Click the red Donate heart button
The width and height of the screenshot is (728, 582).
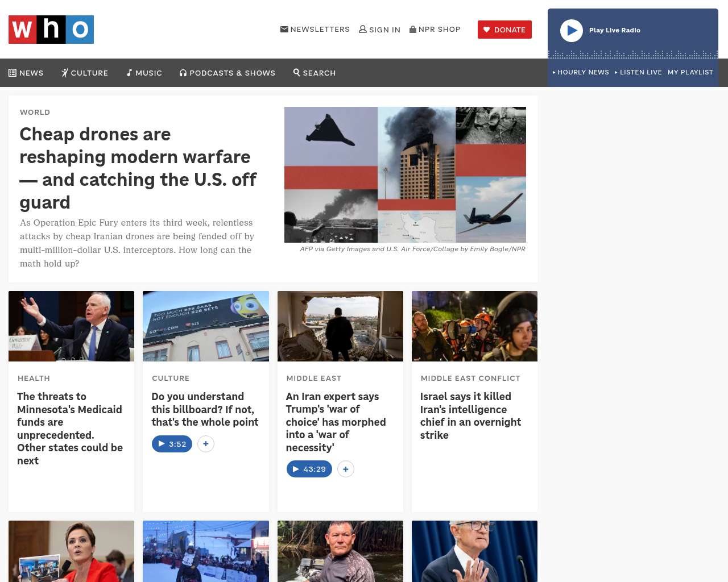504,30
